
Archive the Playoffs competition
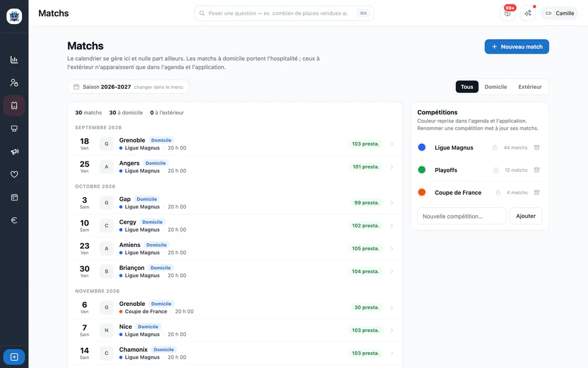coord(537,170)
